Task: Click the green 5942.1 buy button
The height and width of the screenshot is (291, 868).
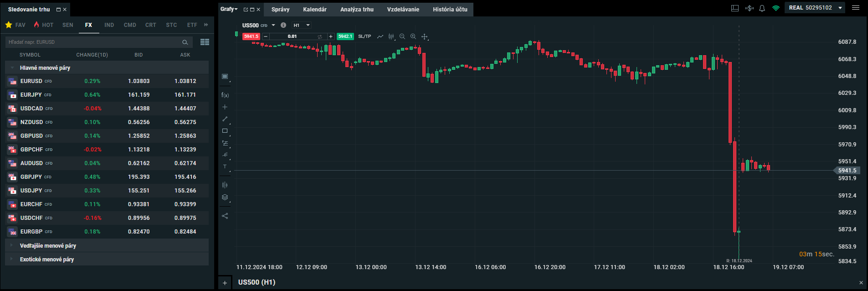Action: tap(345, 36)
